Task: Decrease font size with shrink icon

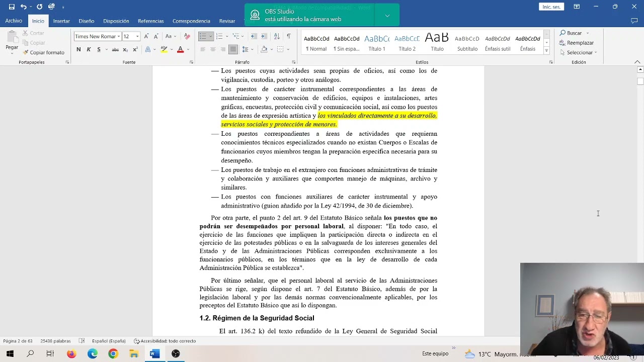Action: [155, 36]
